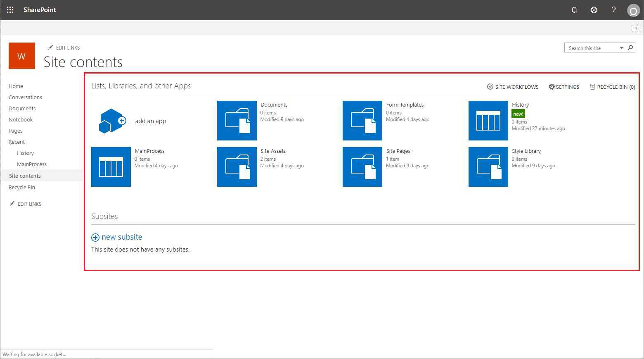Click the pencil icon beside the sidebar EDIT LINKS

coord(12,204)
